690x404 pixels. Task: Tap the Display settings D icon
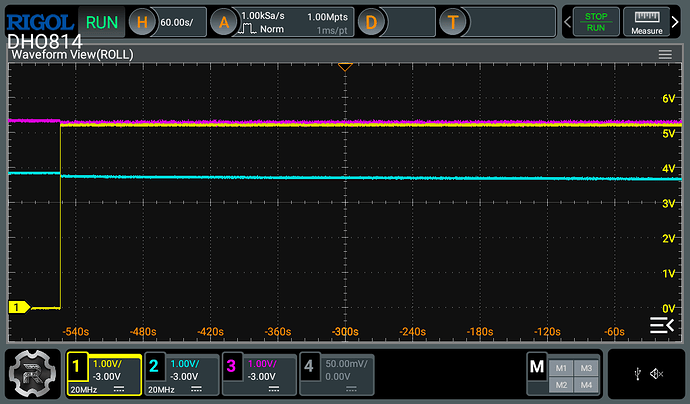[x=372, y=21]
